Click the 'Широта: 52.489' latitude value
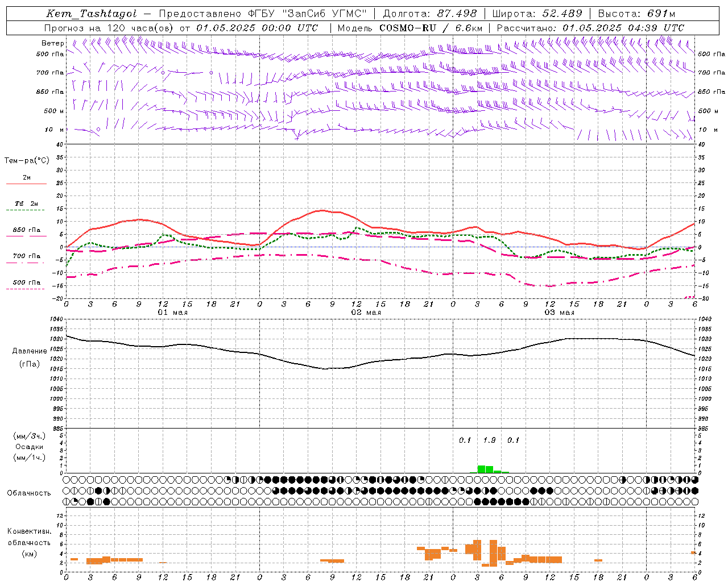This screenshot has height=582, width=728. coord(537,14)
